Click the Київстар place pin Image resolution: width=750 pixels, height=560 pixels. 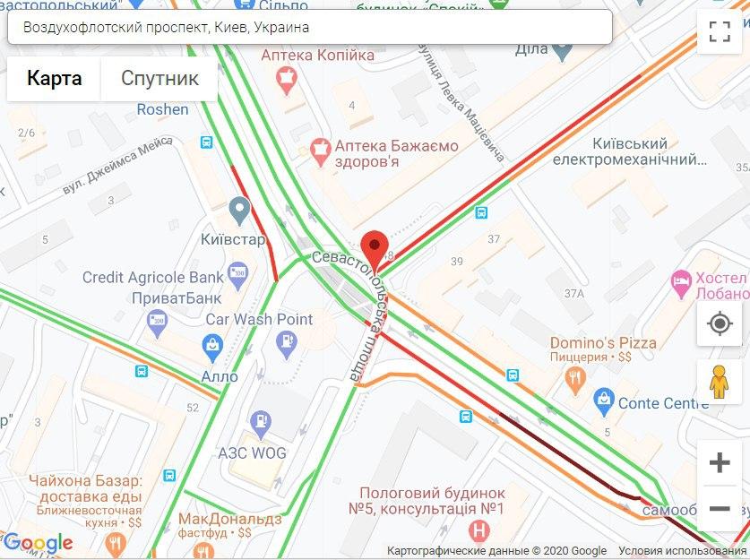pos(239,211)
